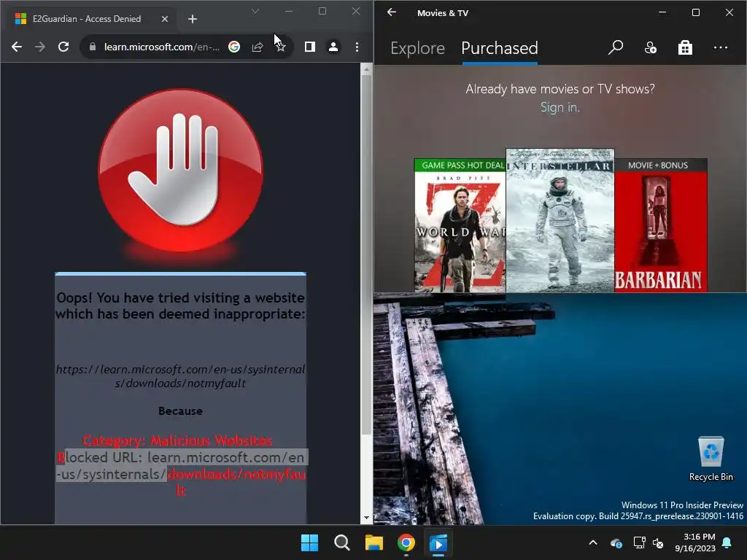Open Chrome side panel
The height and width of the screenshot is (560, 747).
click(x=309, y=47)
